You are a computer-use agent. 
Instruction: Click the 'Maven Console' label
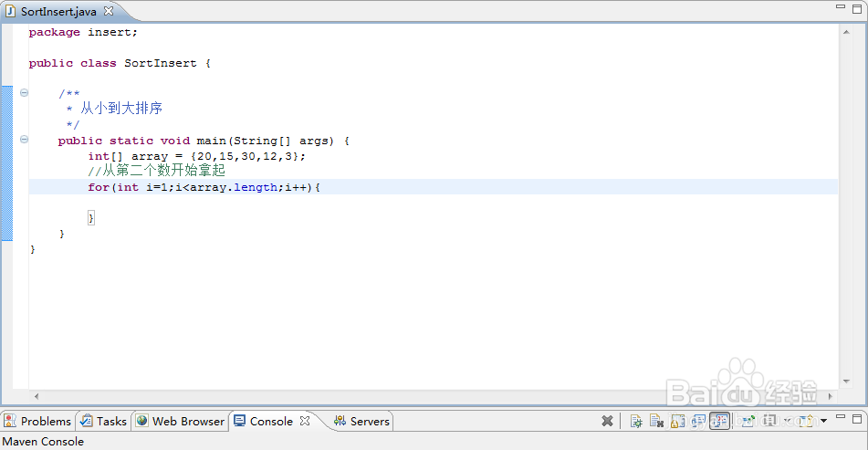pos(43,442)
